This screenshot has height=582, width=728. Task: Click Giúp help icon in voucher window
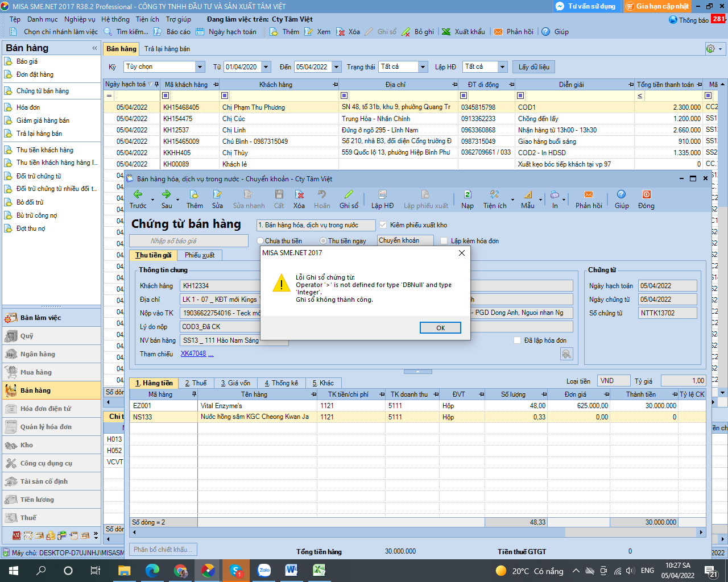tap(621, 194)
